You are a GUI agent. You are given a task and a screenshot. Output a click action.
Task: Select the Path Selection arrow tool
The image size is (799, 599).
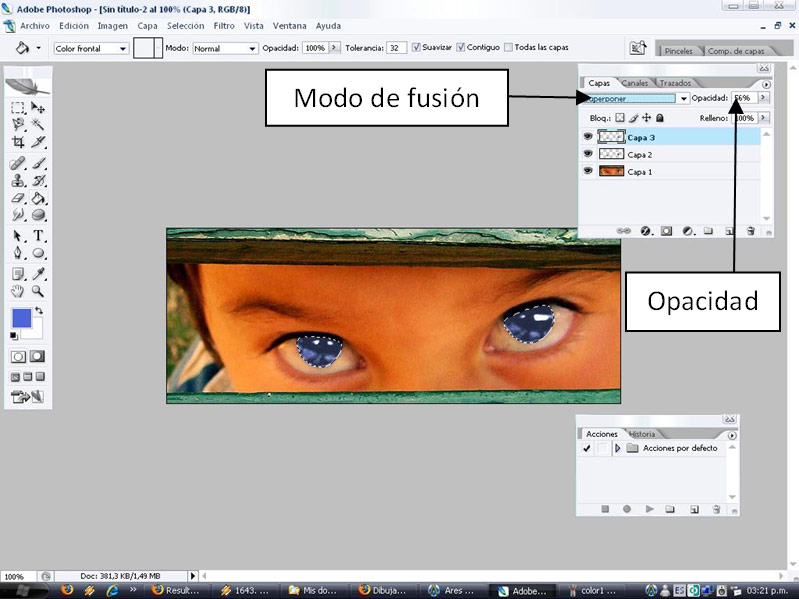tap(18, 236)
